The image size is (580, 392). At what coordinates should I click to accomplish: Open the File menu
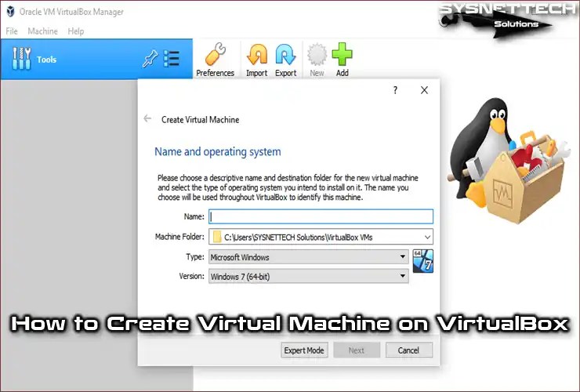[x=12, y=31]
